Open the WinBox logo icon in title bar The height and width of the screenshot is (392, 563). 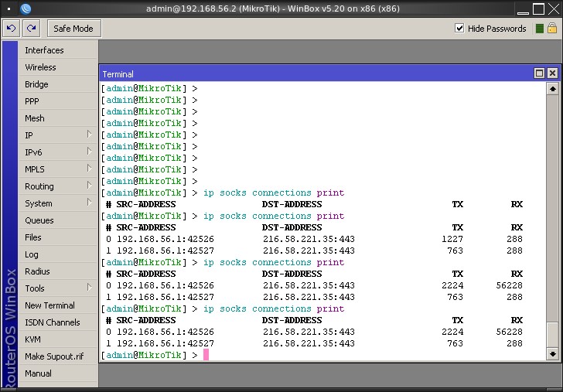click(26, 9)
